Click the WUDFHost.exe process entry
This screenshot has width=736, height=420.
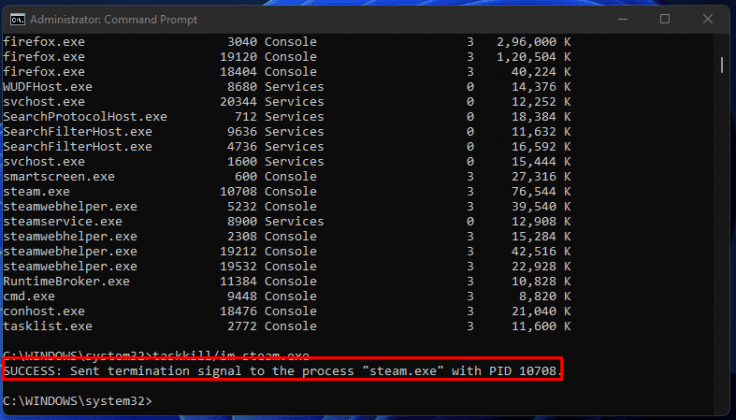[47, 87]
